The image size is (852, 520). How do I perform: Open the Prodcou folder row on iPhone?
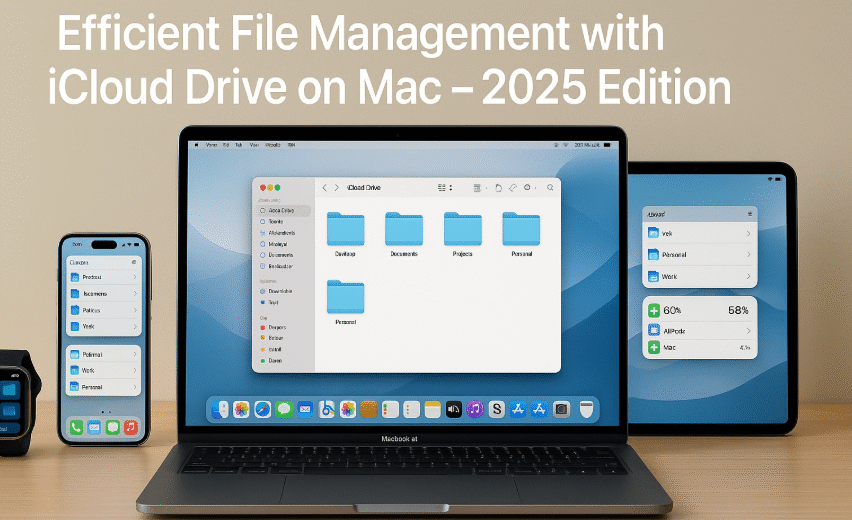pos(104,277)
